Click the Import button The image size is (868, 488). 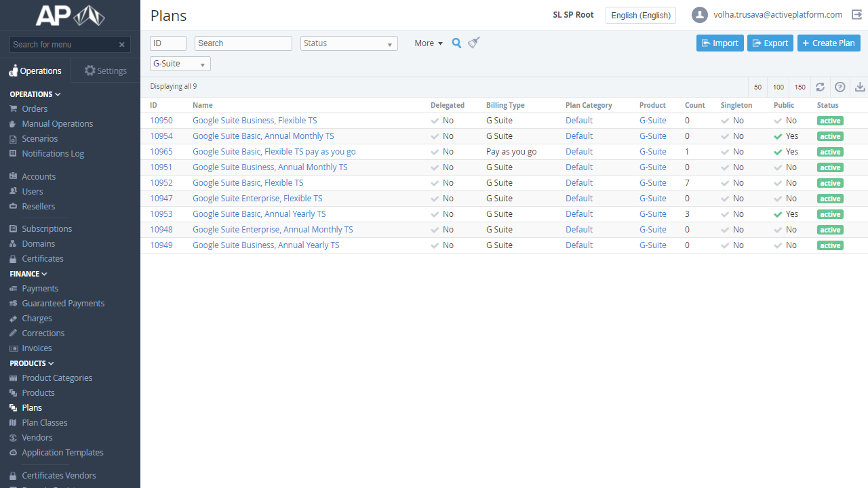[720, 43]
